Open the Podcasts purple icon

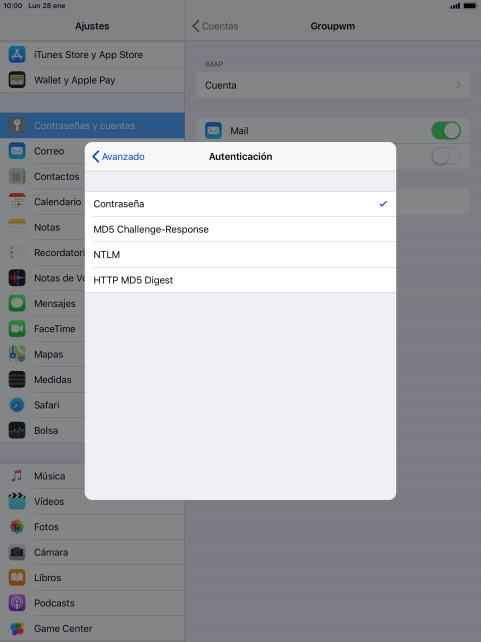click(x=17, y=603)
